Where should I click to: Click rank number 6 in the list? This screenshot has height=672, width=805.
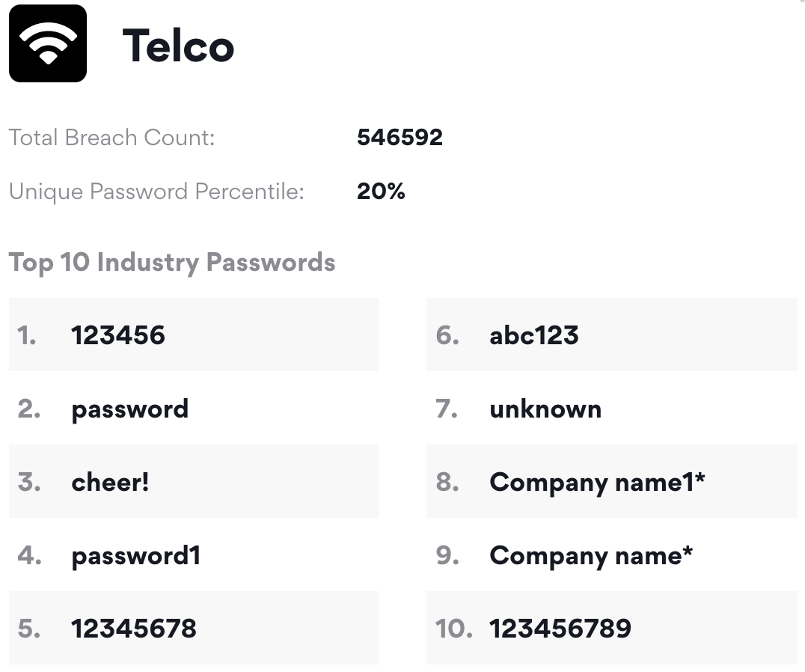click(x=447, y=335)
